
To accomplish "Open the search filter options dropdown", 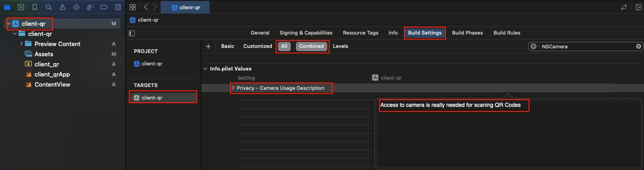I will point(535,46).
